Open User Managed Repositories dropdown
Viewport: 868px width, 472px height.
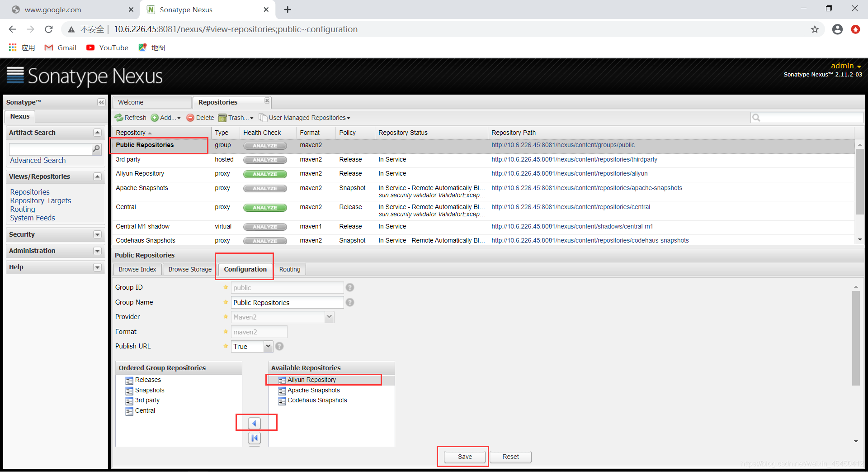tap(305, 118)
